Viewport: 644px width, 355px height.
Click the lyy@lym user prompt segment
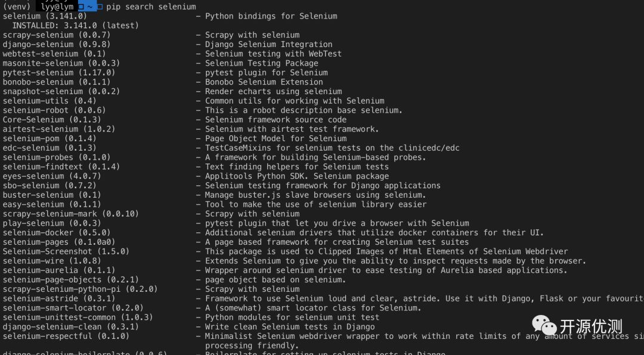click(57, 7)
